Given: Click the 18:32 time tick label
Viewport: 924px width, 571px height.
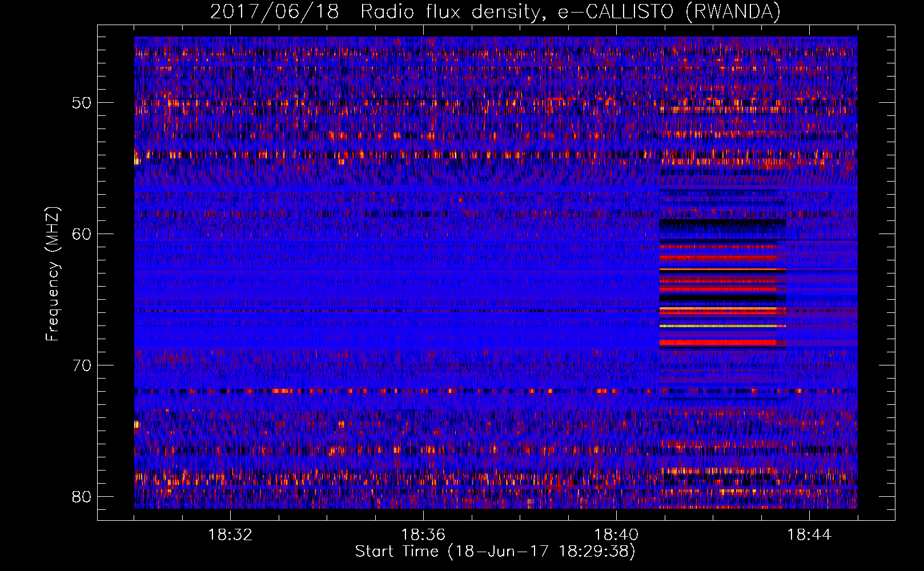Looking at the screenshot, I should (230, 535).
